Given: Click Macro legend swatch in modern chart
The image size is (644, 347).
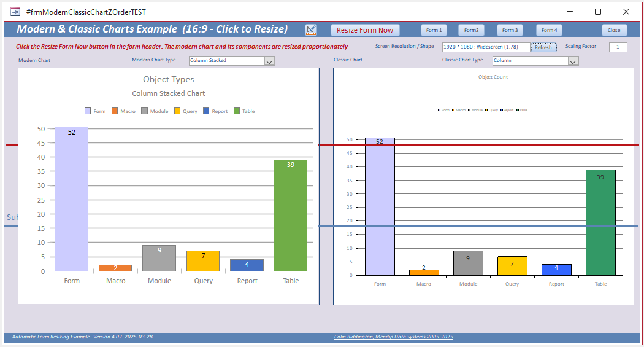Looking at the screenshot, I should tap(115, 111).
